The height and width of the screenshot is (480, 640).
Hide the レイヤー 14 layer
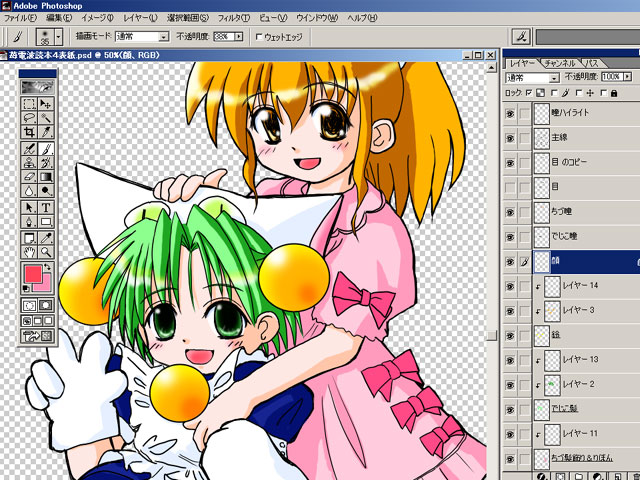point(510,286)
